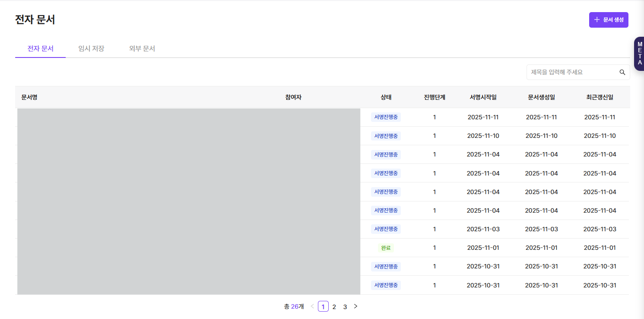Click the plus icon on 문서 생성

[597, 20]
